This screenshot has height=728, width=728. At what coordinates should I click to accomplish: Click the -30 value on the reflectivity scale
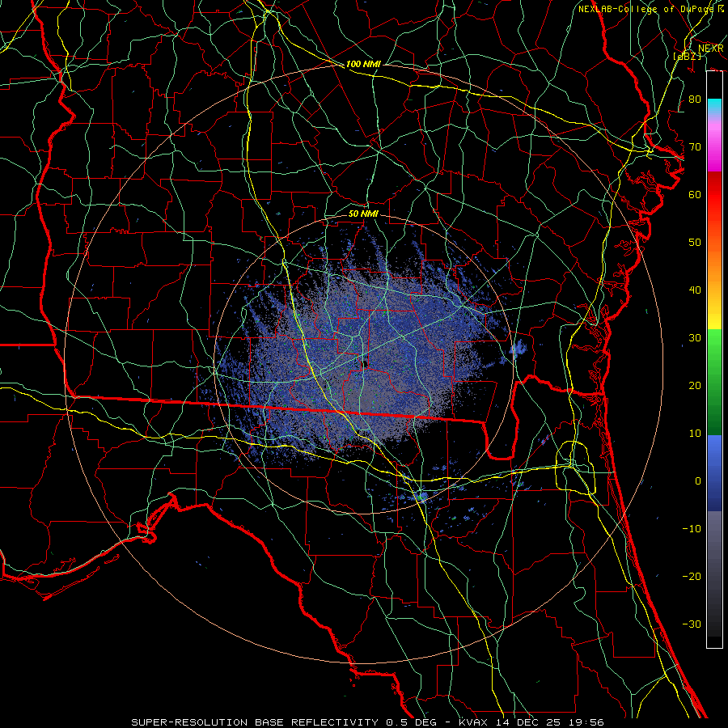pos(692,624)
